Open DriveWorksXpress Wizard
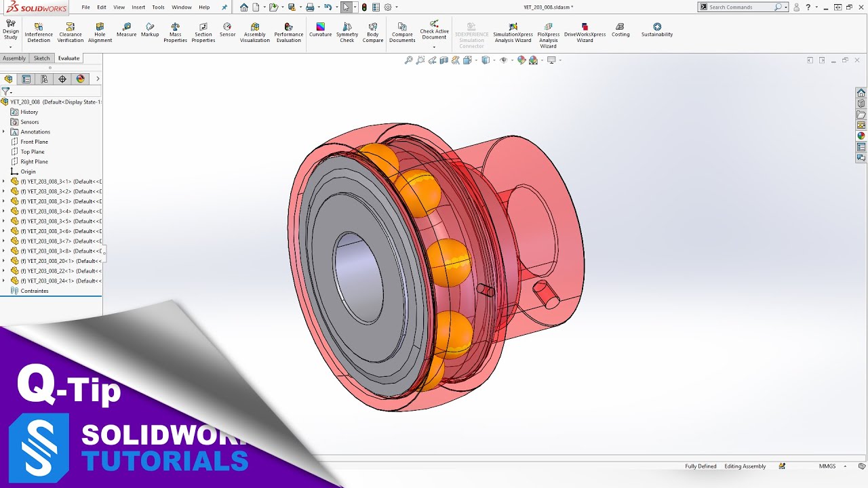 585,33
